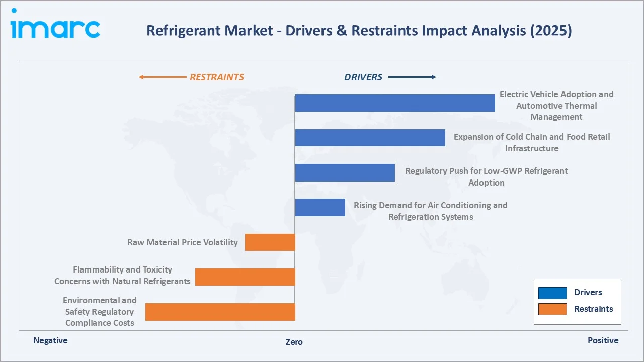Select the chart title text
Image resolution: width=644 pixels, height=362 pixels.
click(359, 31)
